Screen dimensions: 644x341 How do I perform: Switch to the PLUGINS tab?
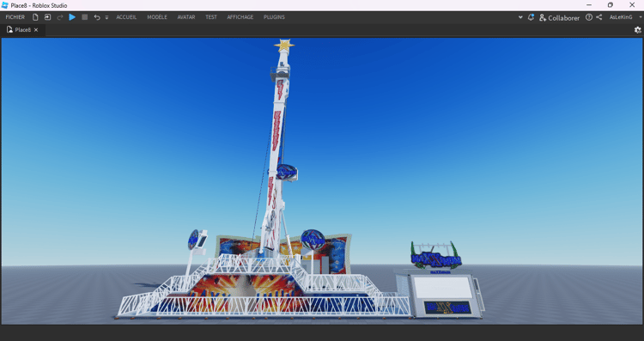[x=275, y=17]
